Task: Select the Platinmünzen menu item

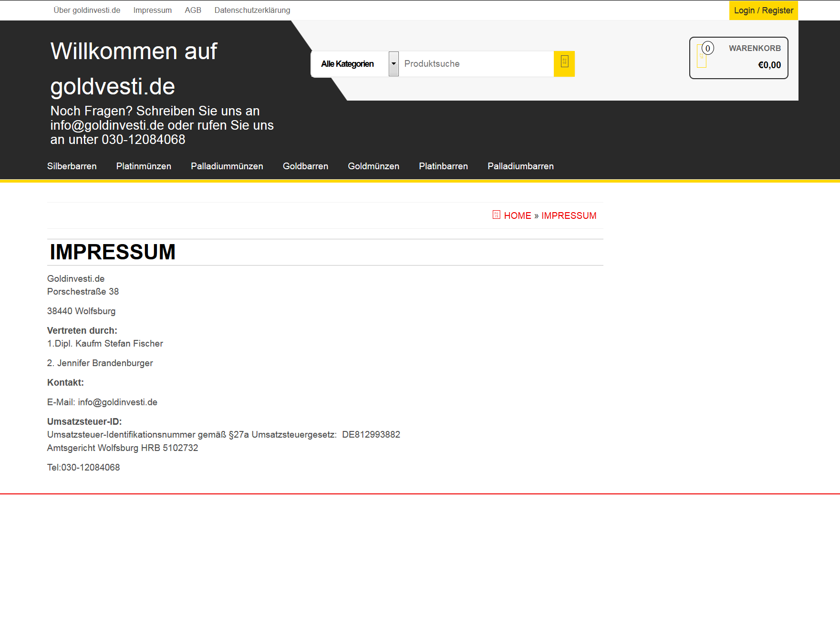Action: pyautogui.click(x=144, y=166)
